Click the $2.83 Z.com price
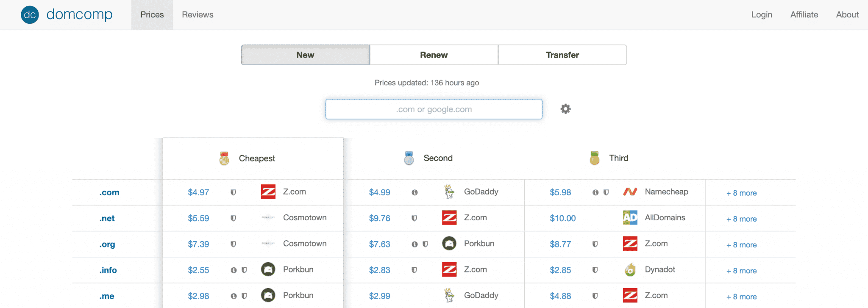Viewport: 868px width, 308px height. click(x=379, y=270)
